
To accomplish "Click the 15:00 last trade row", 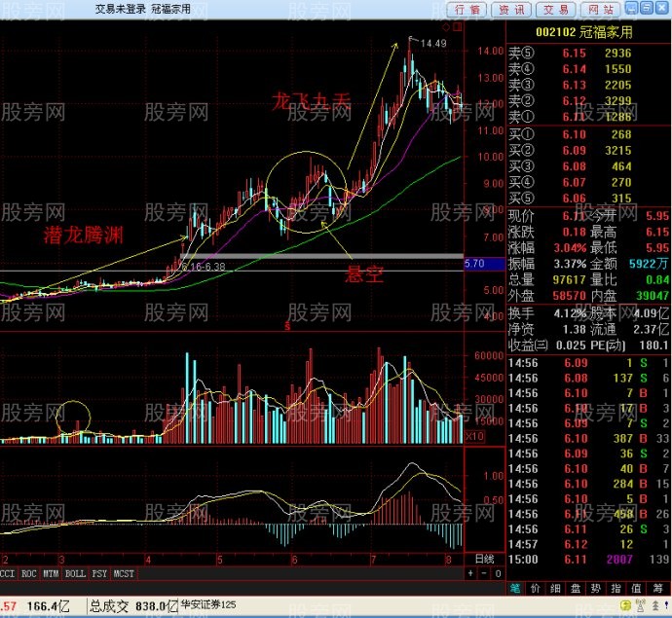I will 589,560.
